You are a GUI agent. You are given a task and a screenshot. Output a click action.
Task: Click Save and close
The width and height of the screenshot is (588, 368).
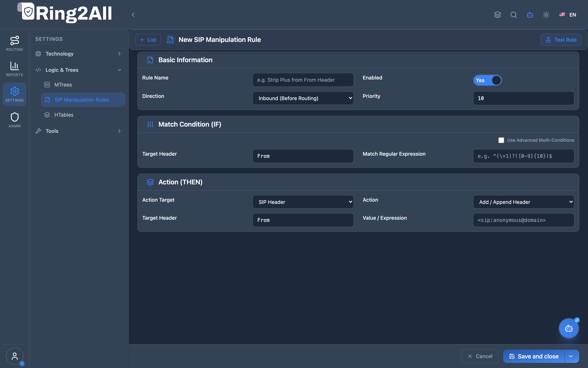click(534, 356)
